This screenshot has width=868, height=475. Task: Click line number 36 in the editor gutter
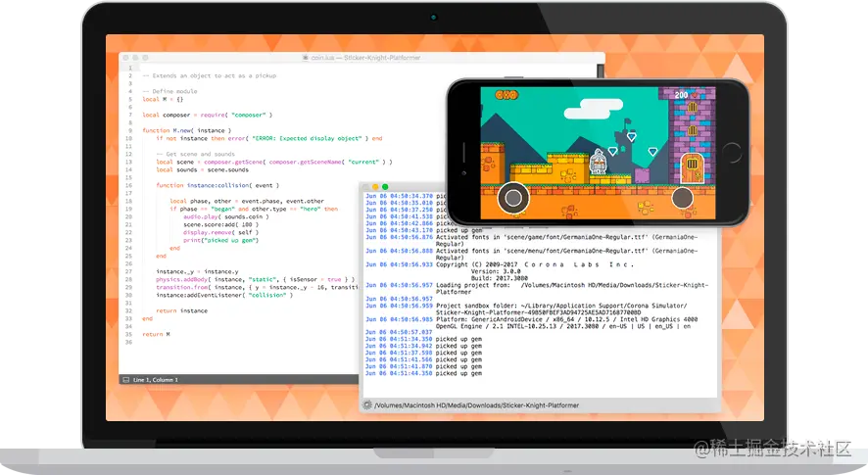[x=128, y=342]
